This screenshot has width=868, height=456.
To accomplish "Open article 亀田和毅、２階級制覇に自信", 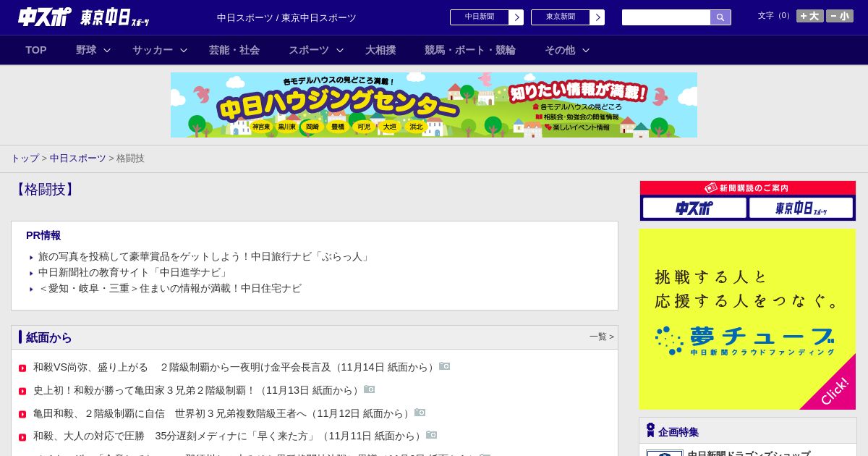I will pyautogui.click(x=223, y=413).
